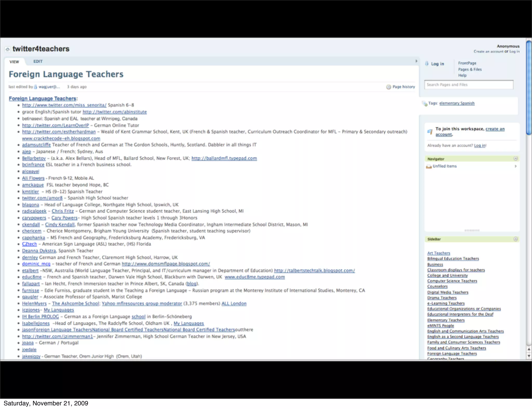Screen dimensions: 532x409
Task: Open the FrontPage link
Action: click(x=467, y=63)
